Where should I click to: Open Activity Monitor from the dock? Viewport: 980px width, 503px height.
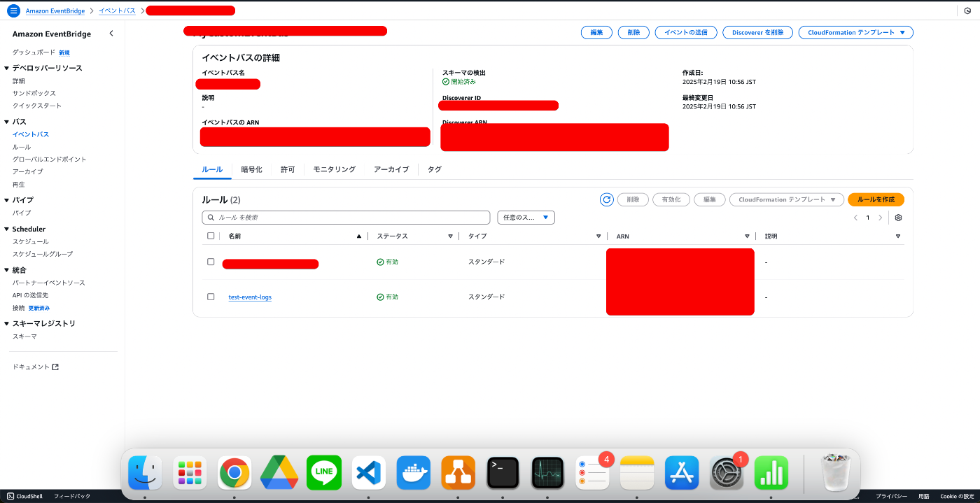(x=547, y=473)
